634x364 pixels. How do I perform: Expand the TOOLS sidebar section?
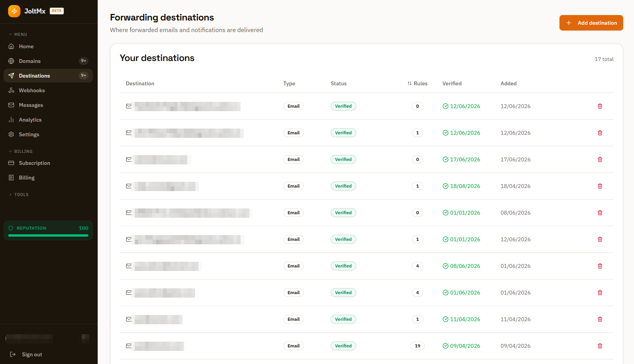coord(19,195)
